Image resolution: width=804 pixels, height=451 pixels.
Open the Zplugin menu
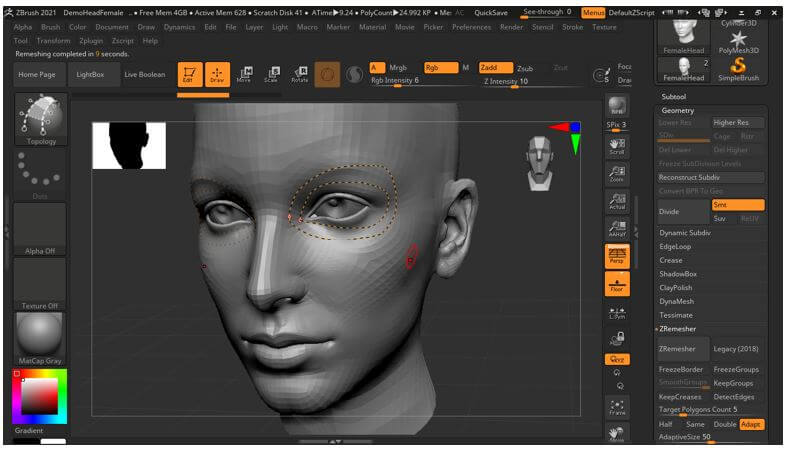[x=91, y=41]
